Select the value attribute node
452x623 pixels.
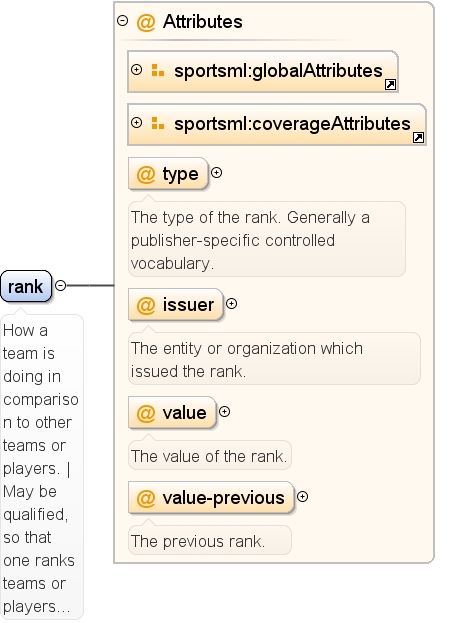point(172,412)
